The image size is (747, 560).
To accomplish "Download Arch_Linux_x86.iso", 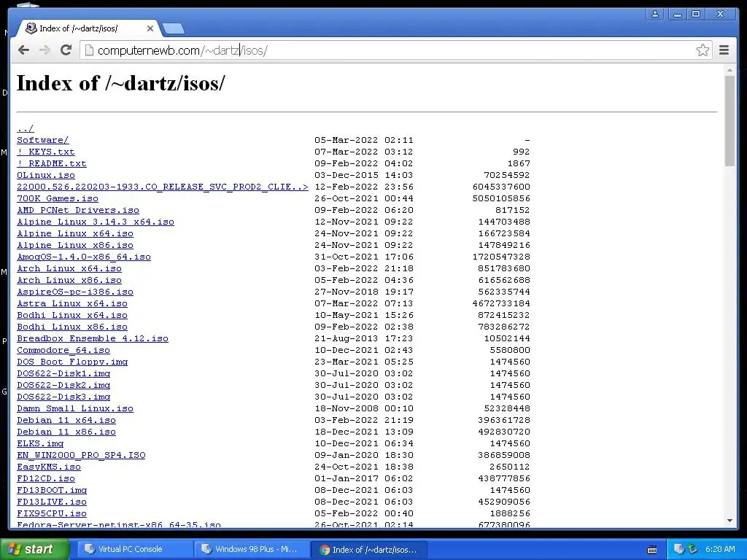I will 69,280.
